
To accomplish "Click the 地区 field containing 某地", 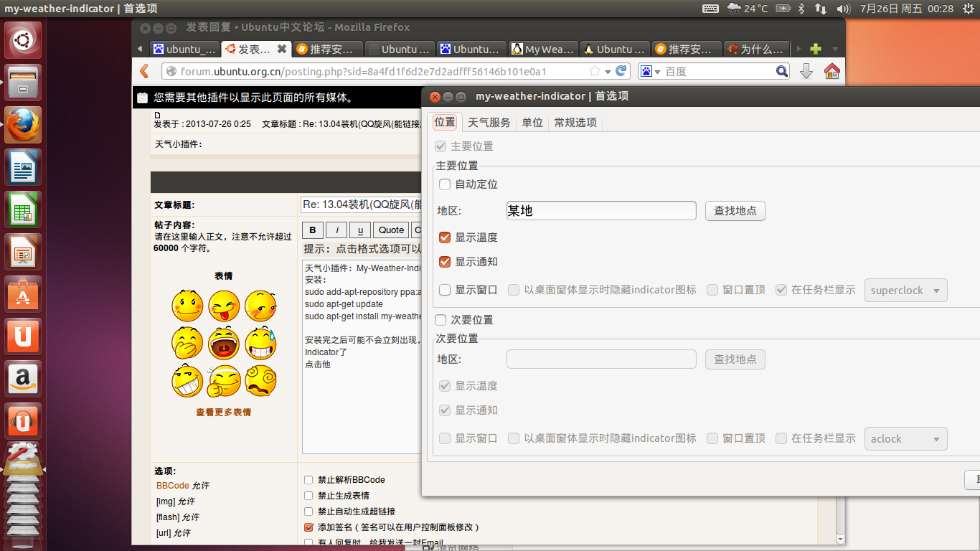I will pyautogui.click(x=601, y=210).
